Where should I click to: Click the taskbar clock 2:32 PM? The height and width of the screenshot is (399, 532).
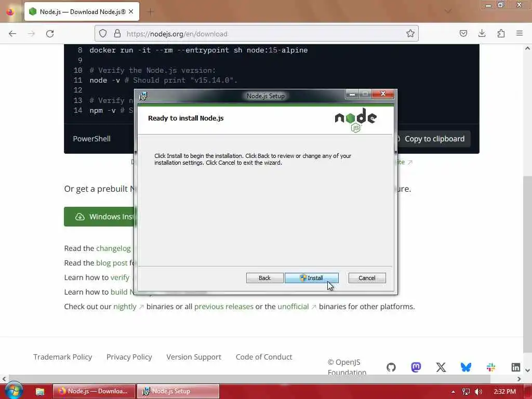pyautogui.click(x=504, y=392)
